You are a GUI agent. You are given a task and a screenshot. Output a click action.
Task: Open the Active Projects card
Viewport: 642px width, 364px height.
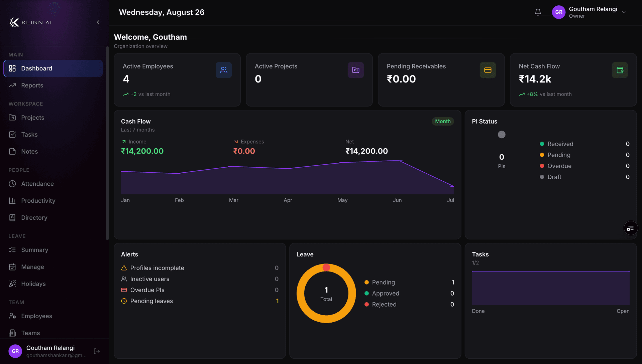click(x=309, y=80)
